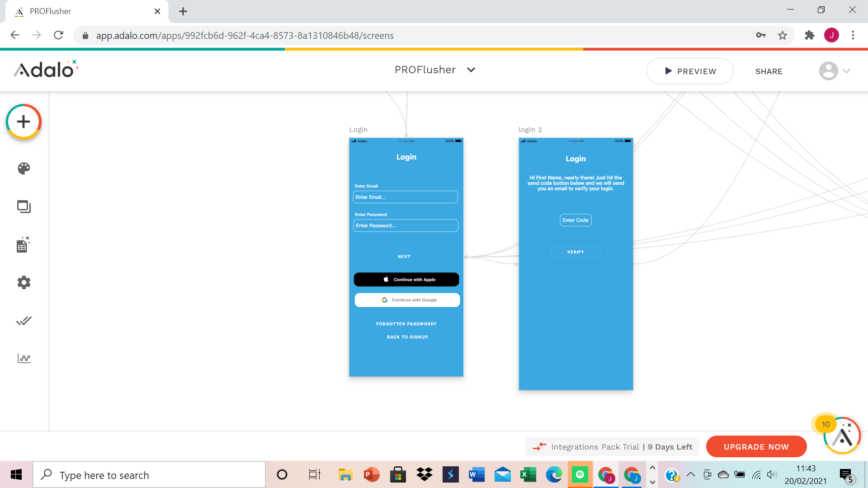Bookmark this page with star icon
The width and height of the screenshot is (868, 488).
[x=783, y=35]
